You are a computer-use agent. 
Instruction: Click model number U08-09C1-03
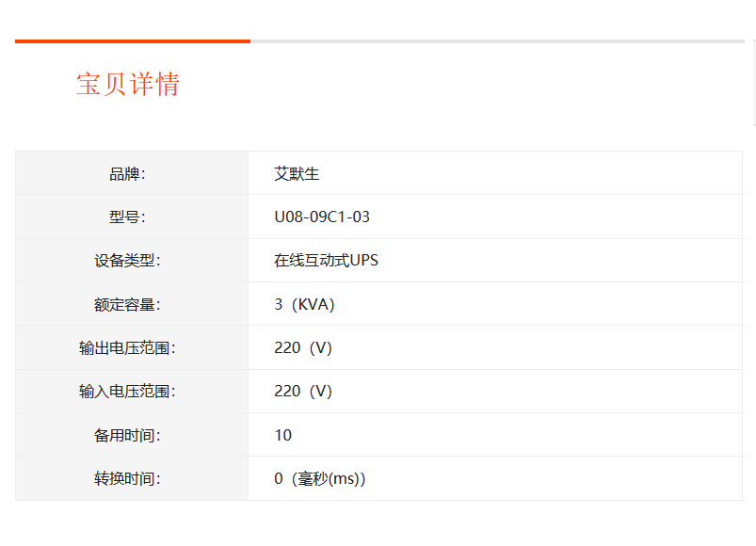coord(322,217)
